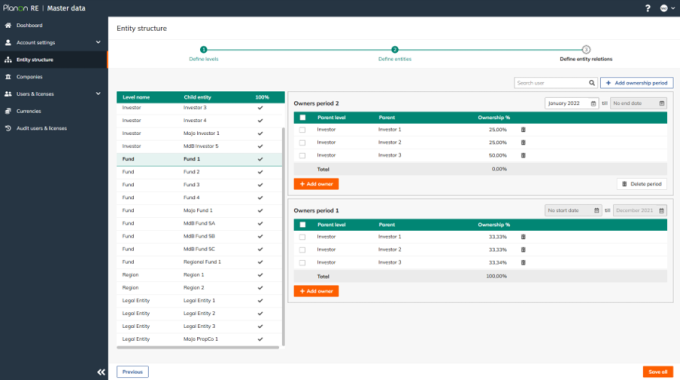Viewport: 680px width, 380px height.
Task: Click the 50.00% ownership of Investor 3
Action: (x=497, y=155)
